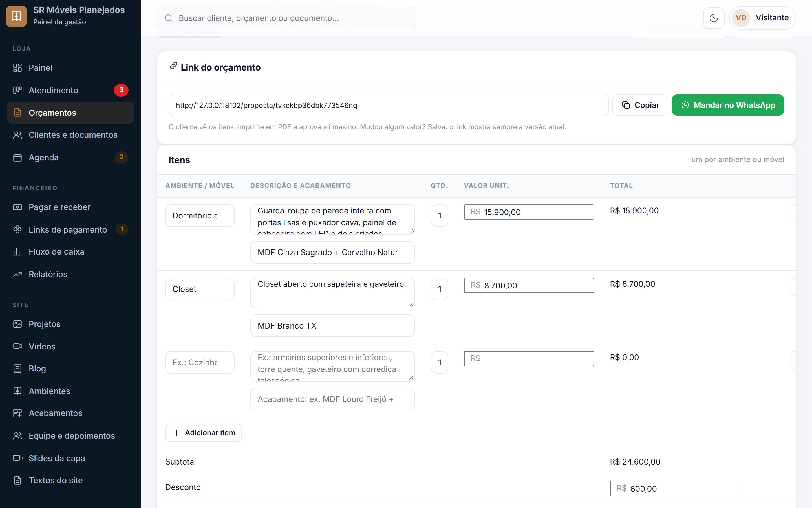Edit the Closet aberto com sapateira description
The width and height of the screenshot is (812, 508).
point(332,293)
